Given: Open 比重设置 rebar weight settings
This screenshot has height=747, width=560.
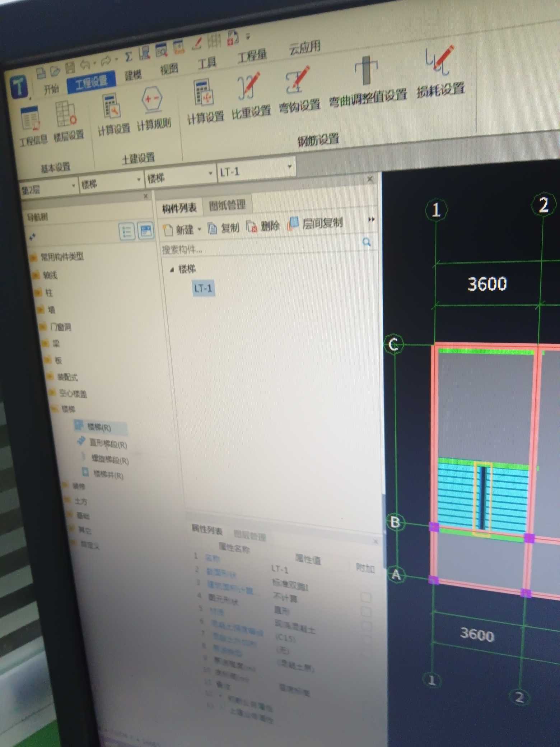Looking at the screenshot, I should click(x=251, y=95).
